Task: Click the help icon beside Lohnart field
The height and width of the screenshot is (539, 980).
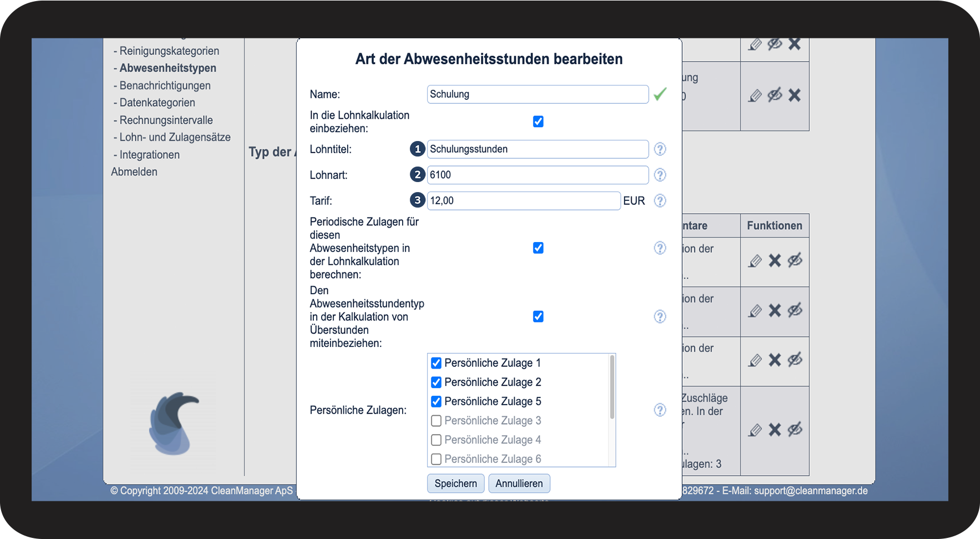Action: [659, 175]
